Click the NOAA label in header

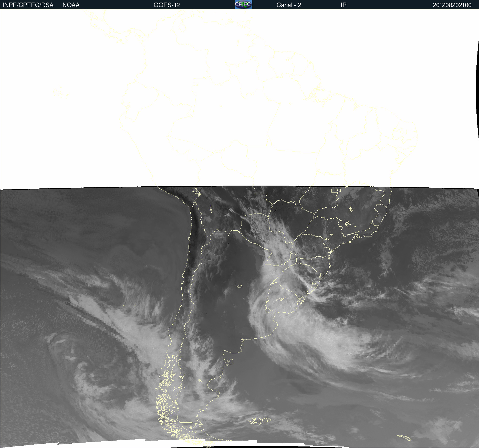point(71,5)
